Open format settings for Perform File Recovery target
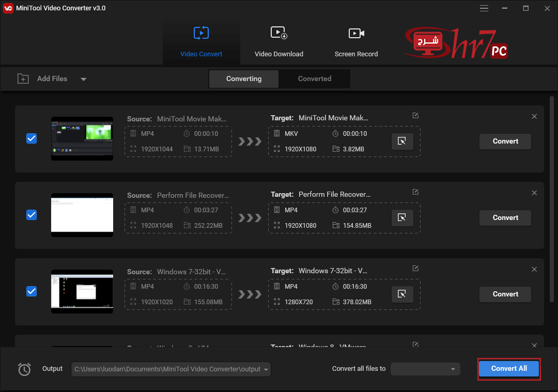The width and height of the screenshot is (558, 392). (402, 218)
